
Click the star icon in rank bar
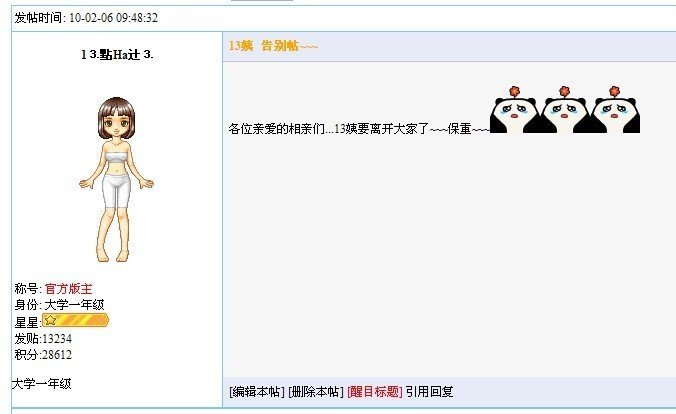(x=50, y=320)
